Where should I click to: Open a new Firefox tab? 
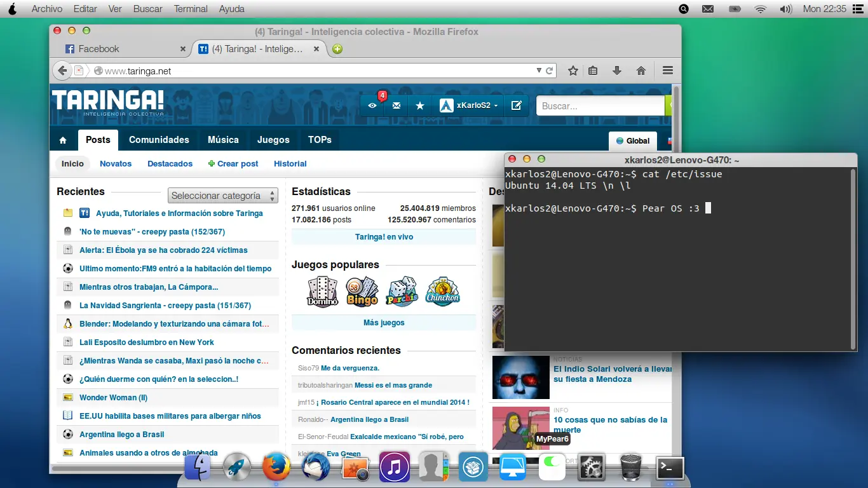pos(337,49)
